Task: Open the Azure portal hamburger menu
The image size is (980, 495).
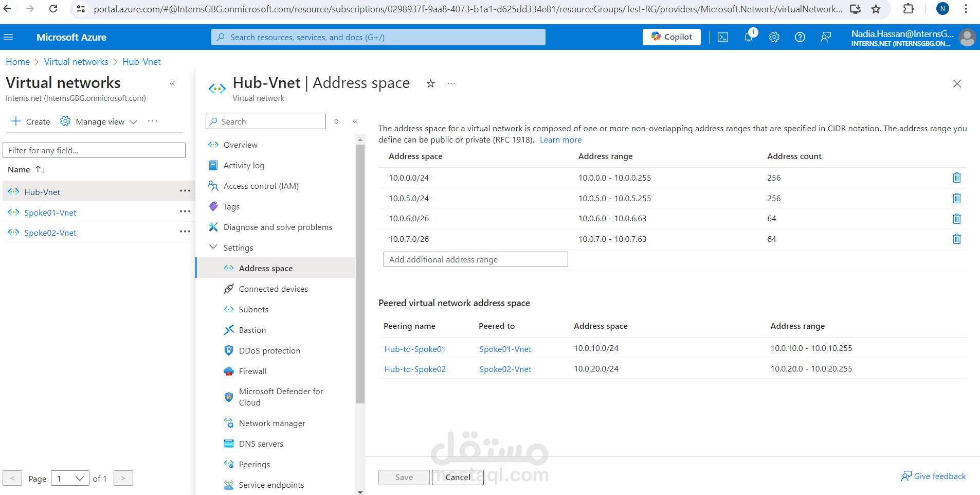Action: coord(8,37)
